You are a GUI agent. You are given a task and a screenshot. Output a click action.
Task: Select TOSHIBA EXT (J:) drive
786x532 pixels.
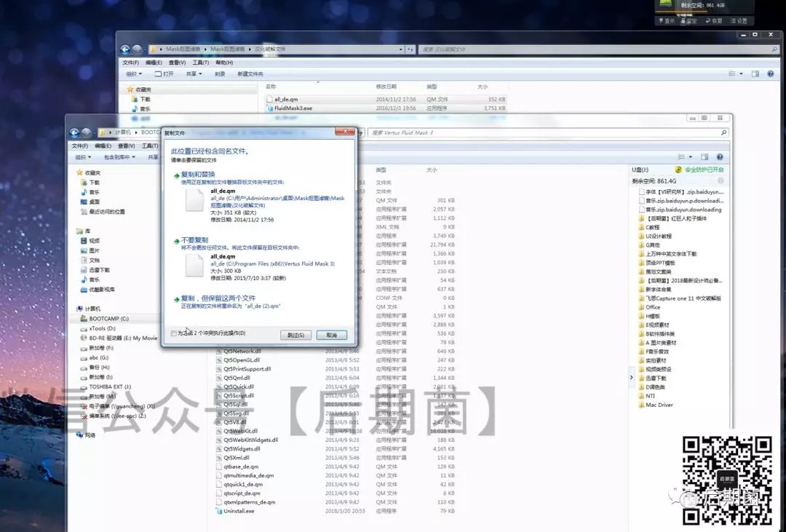coord(110,386)
